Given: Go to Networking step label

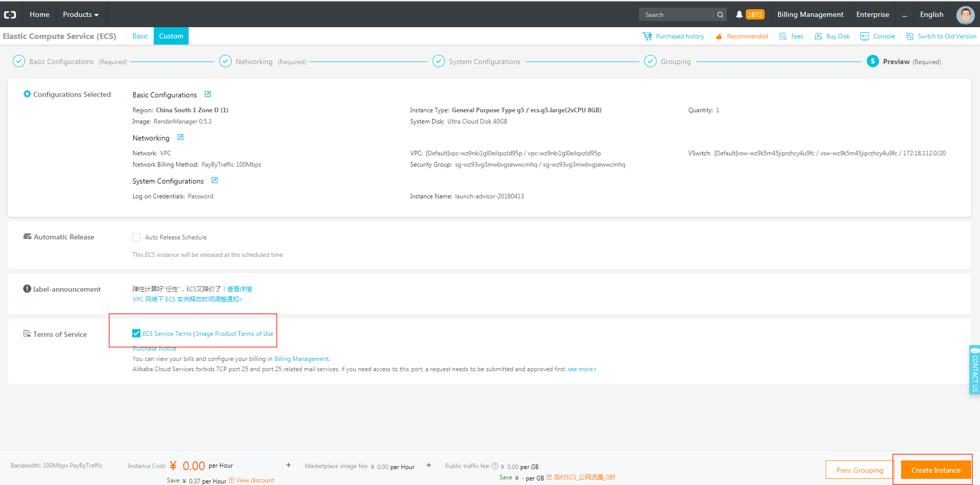Looking at the screenshot, I should [x=254, y=62].
